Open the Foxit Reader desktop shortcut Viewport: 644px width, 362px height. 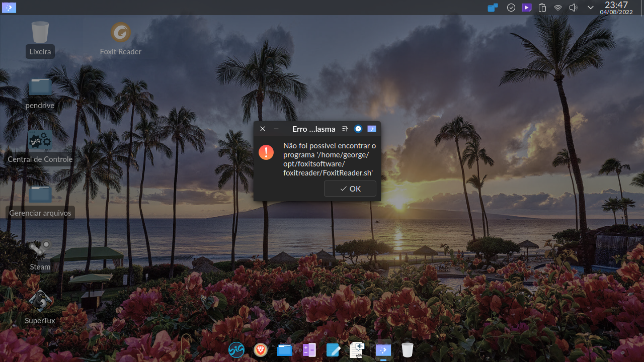coord(121,33)
